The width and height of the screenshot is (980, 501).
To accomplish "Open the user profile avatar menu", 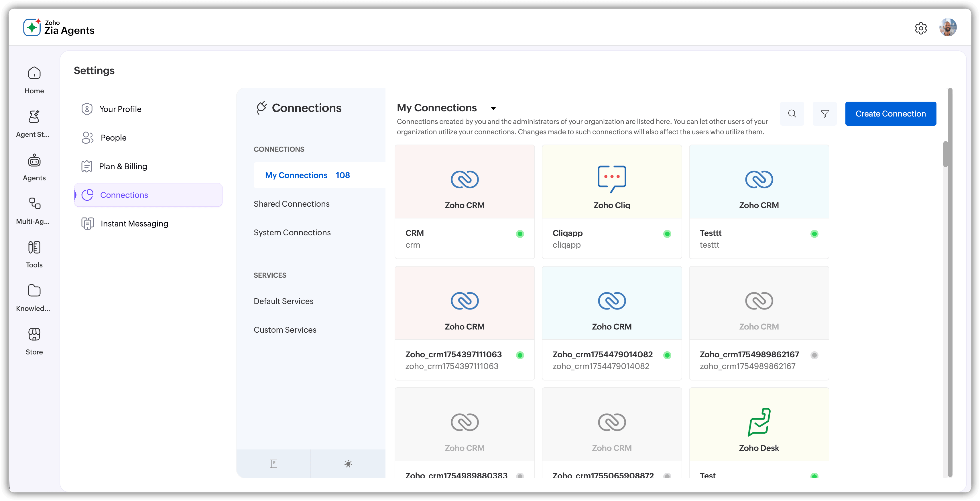I will pos(948,28).
